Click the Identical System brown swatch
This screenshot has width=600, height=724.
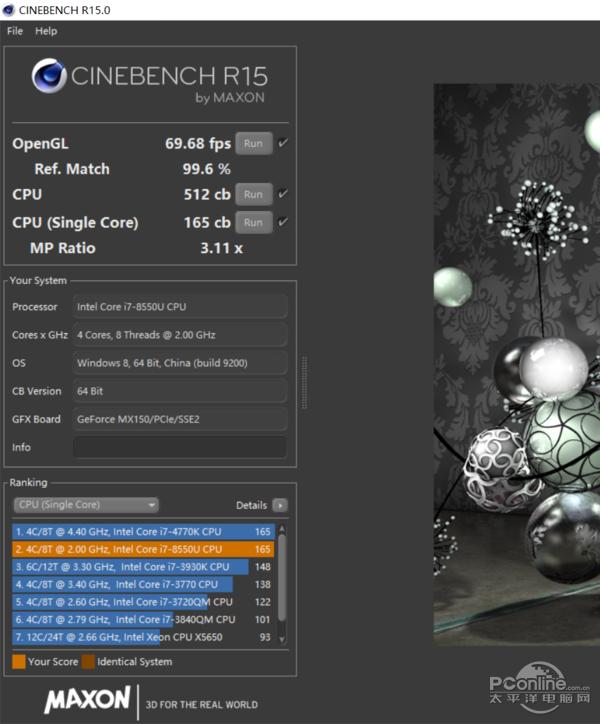point(88,662)
